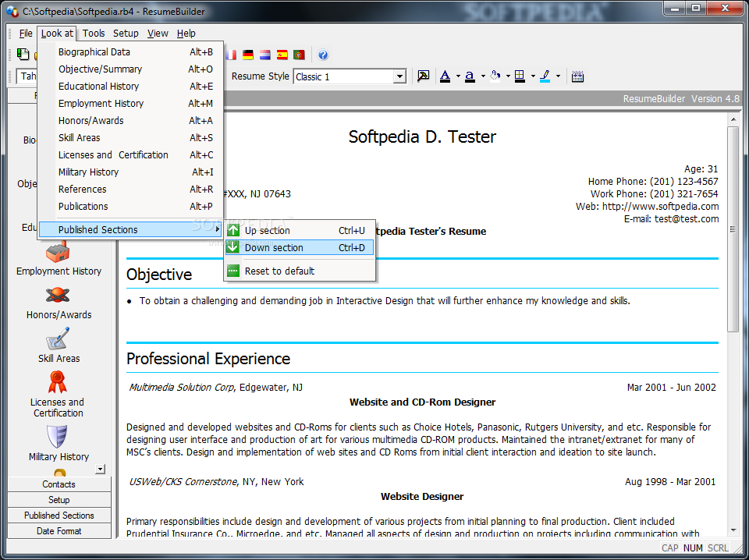Click the line color pen icon

tap(545, 76)
